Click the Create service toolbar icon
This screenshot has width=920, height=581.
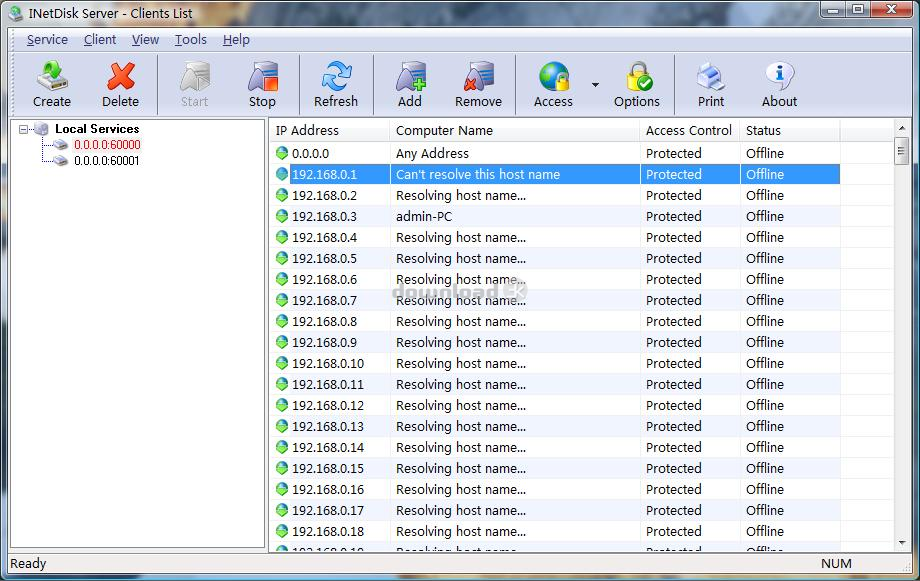coord(52,76)
